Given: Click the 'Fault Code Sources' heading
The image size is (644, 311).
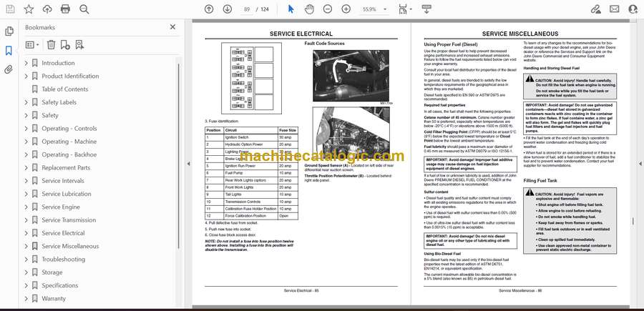Looking at the screenshot, I should pyautogui.click(x=324, y=44).
